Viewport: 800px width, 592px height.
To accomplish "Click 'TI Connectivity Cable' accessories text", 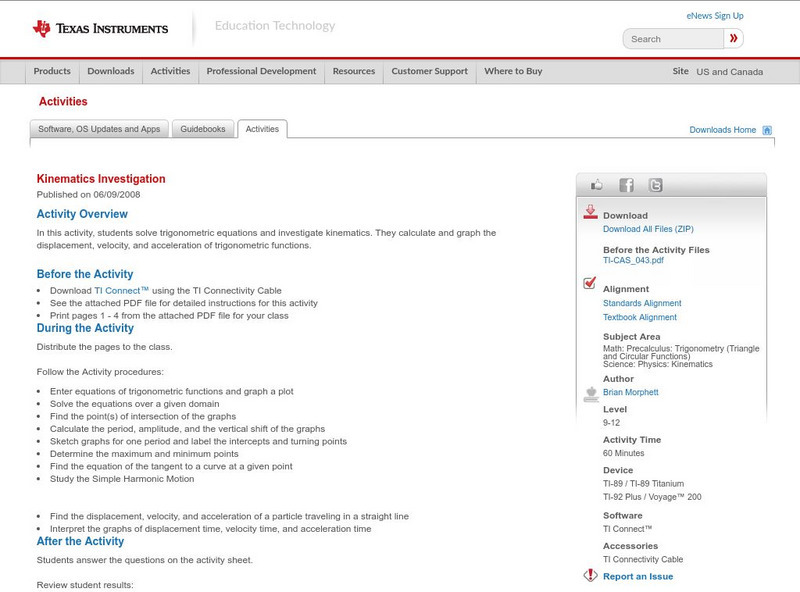I will (x=643, y=559).
